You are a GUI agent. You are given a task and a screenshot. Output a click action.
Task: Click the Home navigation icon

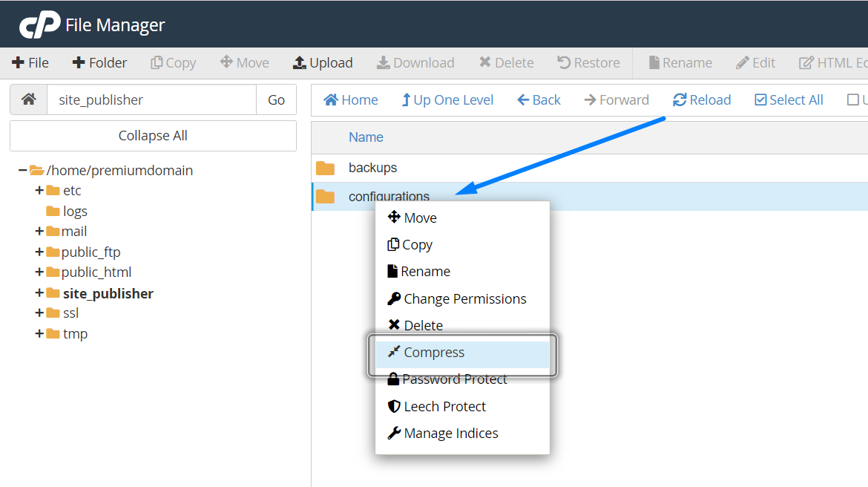[350, 99]
